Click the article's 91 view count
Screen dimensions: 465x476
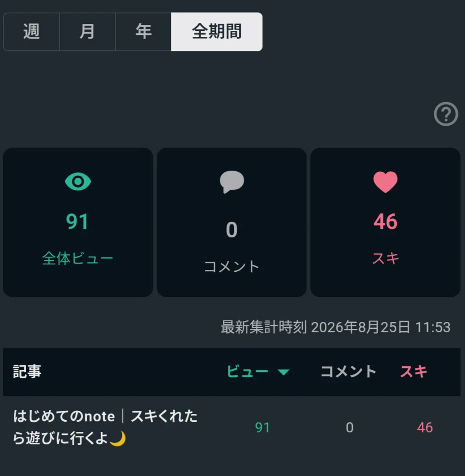262,427
